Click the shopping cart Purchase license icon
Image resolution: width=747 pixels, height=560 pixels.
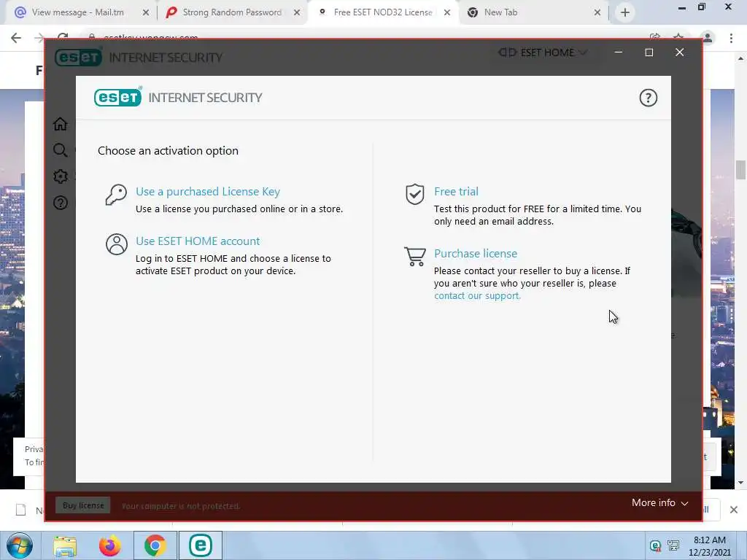(x=415, y=256)
